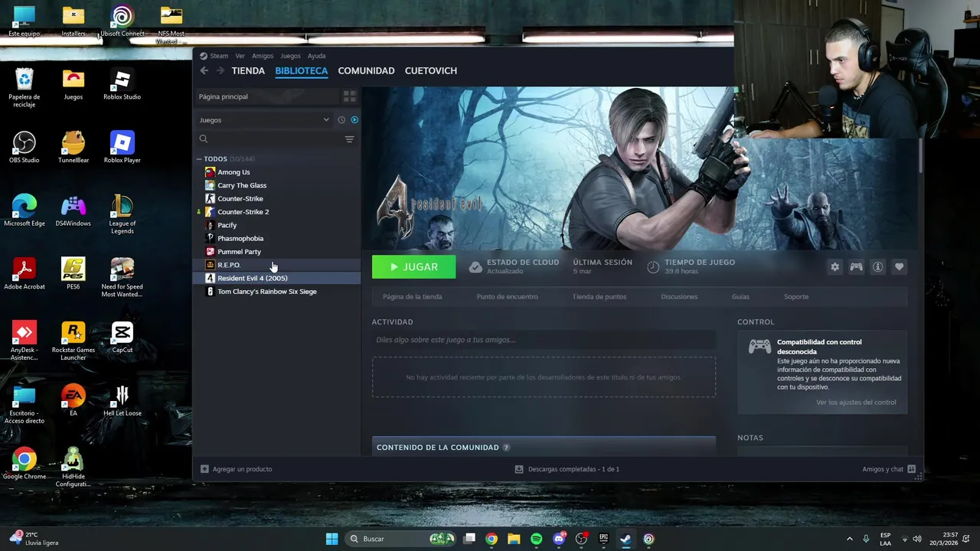Open the Steam menu
This screenshot has width=980, height=551.
(219, 56)
